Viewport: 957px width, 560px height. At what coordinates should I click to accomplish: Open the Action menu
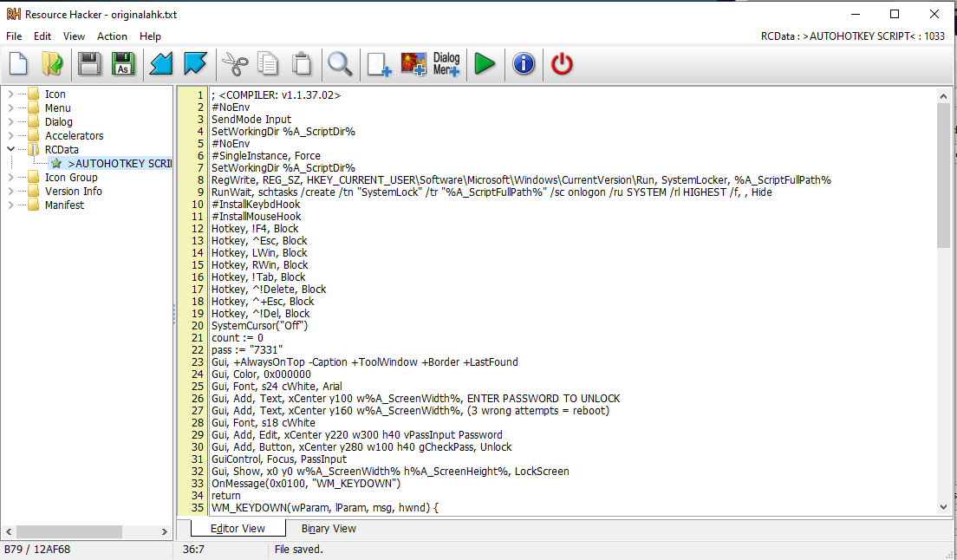[113, 36]
